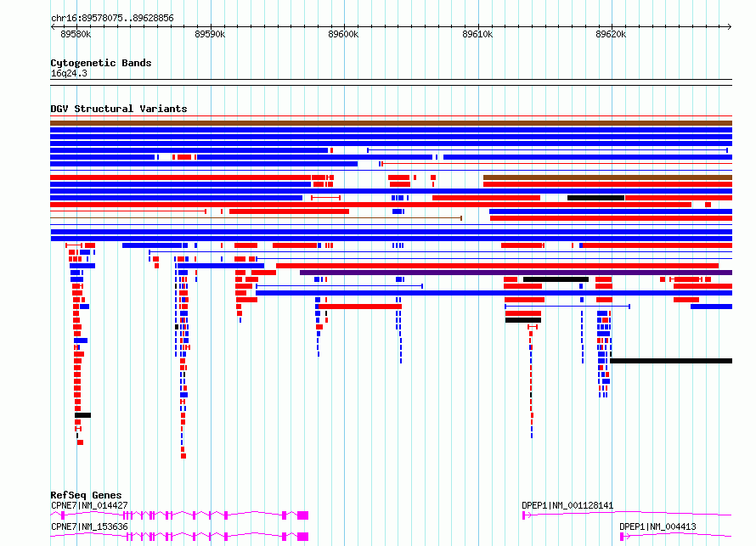The width and height of the screenshot is (756, 546).
Task: Open the DPEP1|NM_001128141 gene label
Action: [567, 505]
